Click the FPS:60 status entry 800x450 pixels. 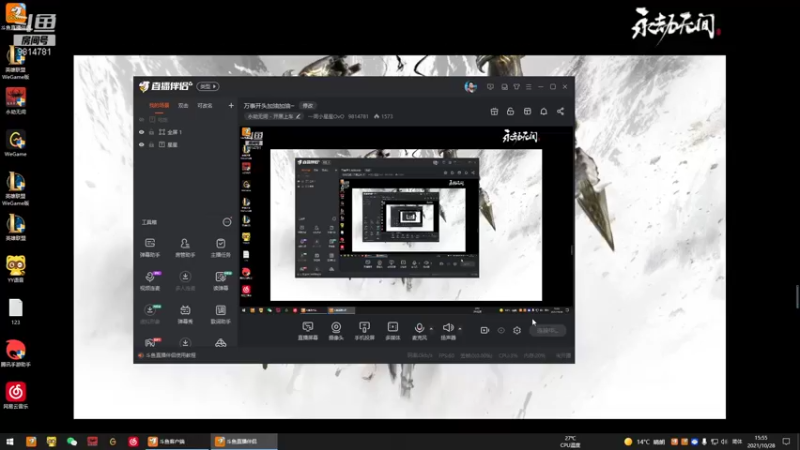pyautogui.click(x=446, y=356)
